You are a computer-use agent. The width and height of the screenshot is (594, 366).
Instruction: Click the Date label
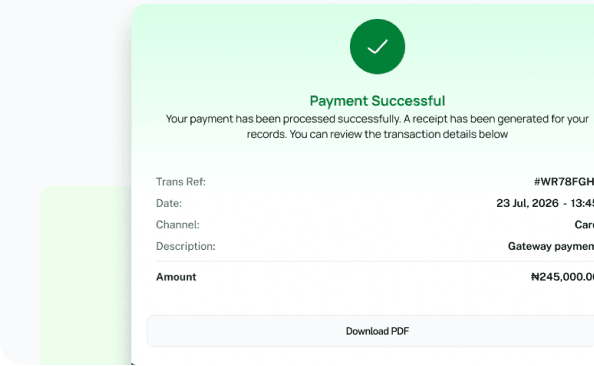pyautogui.click(x=169, y=203)
